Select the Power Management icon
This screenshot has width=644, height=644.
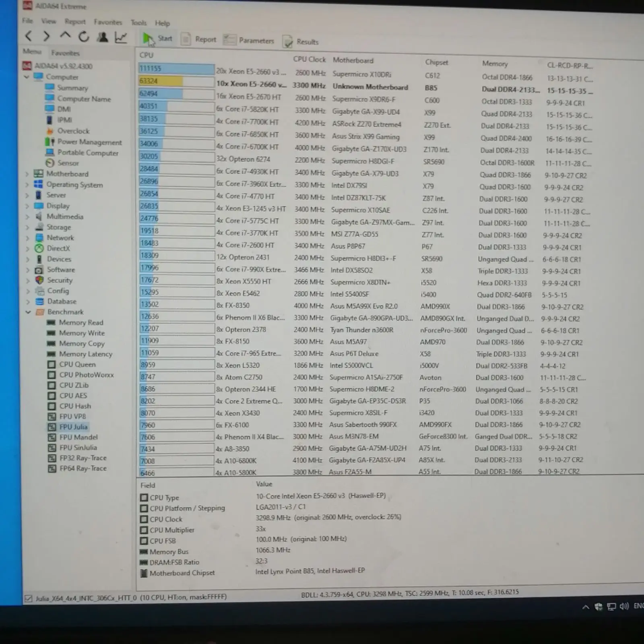[x=50, y=142]
